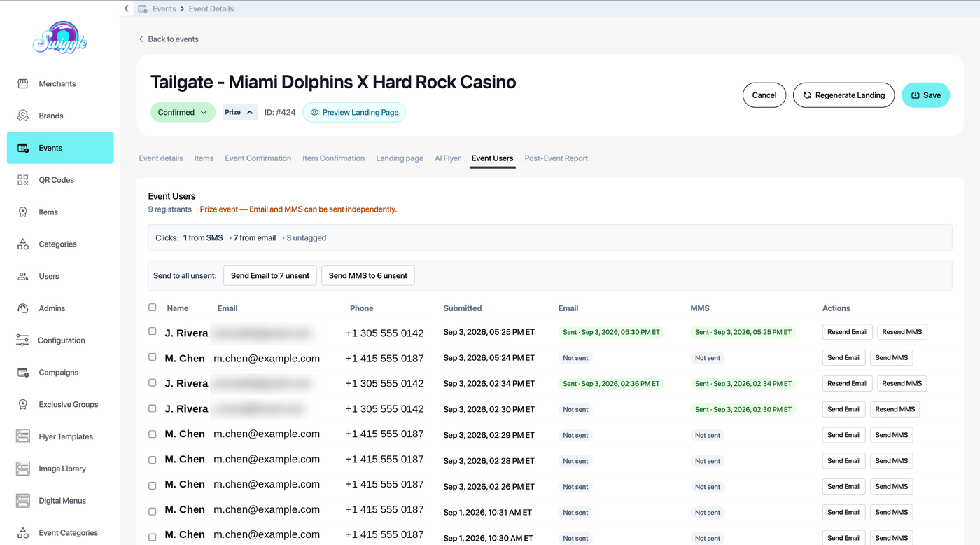Switch to the Event Confirmation tab
Screen dimensions: 980x545
point(258,158)
